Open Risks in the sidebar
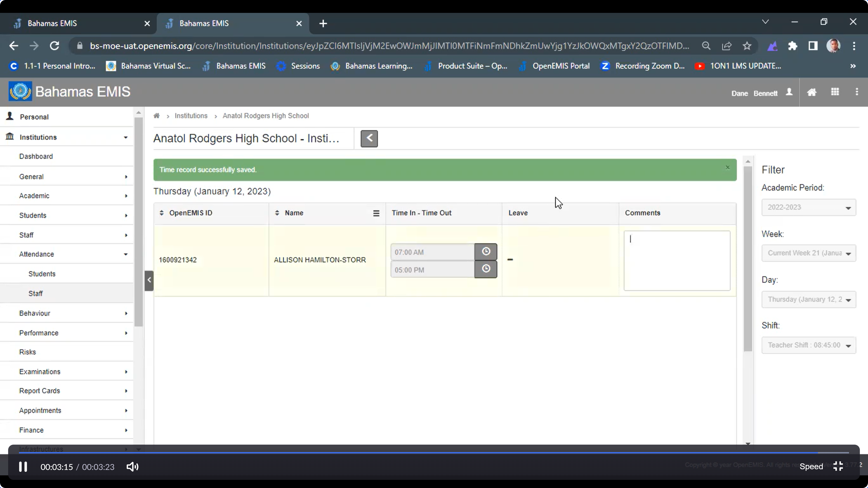The height and width of the screenshot is (488, 868). tap(67, 352)
